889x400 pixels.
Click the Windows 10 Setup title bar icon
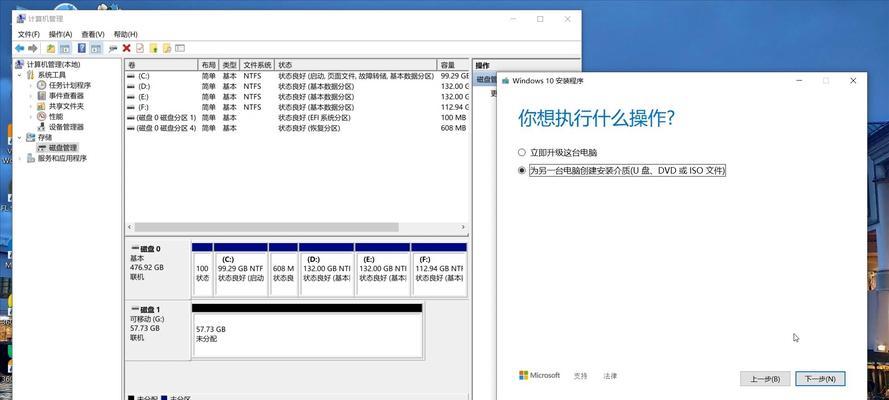click(x=505, y=81)
